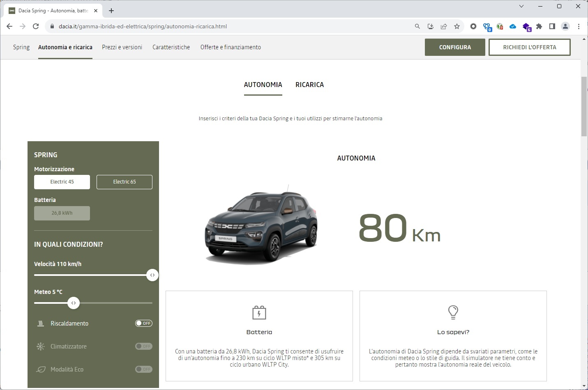View site security lock info
588x390 pixels.
52,26
